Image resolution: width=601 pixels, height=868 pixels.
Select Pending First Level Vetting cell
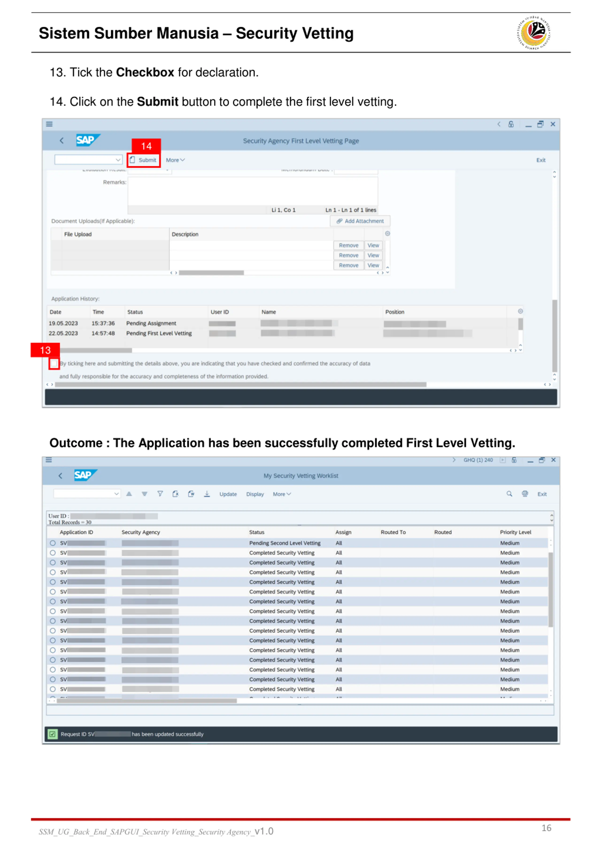coord(159,333)
